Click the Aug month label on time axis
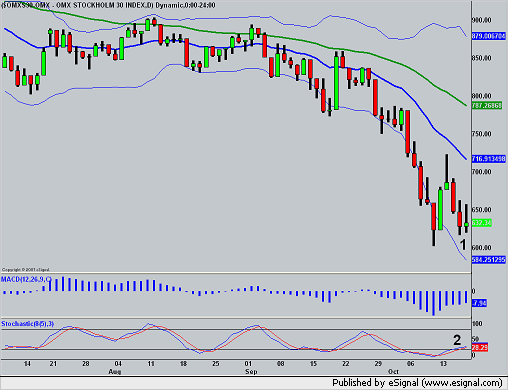508x390 pixels. [x=115, y=372]
